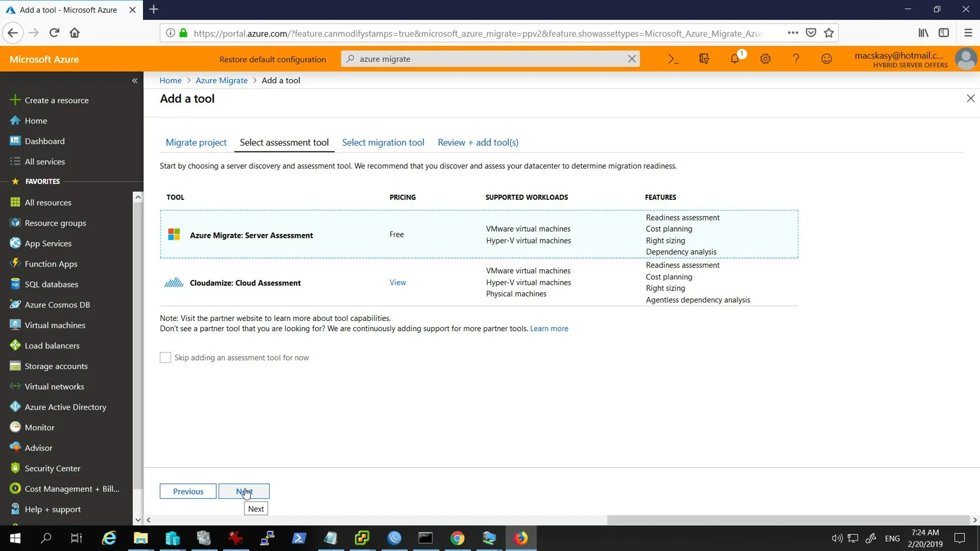
Task: Open portal settings gear
Action: pos(765,59)
